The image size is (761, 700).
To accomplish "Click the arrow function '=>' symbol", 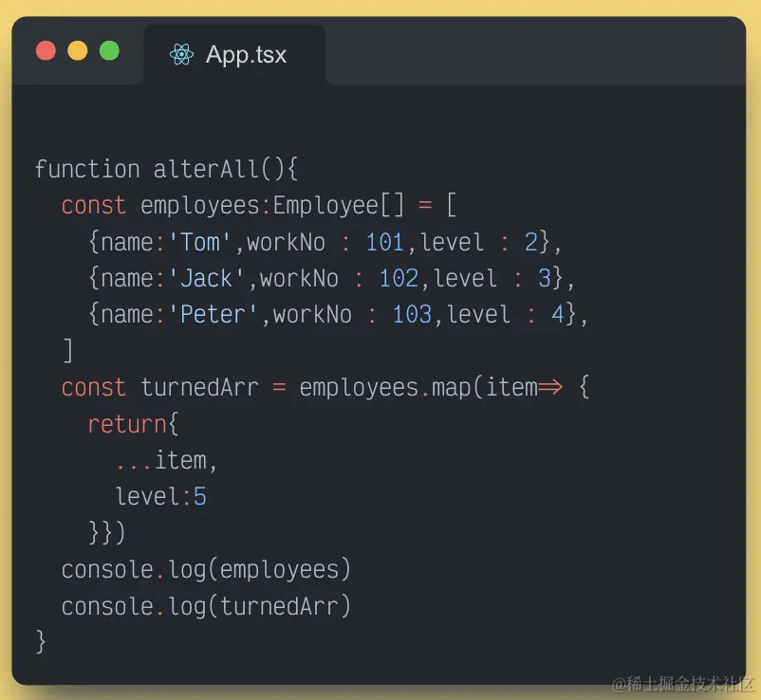I will point(550,387).
